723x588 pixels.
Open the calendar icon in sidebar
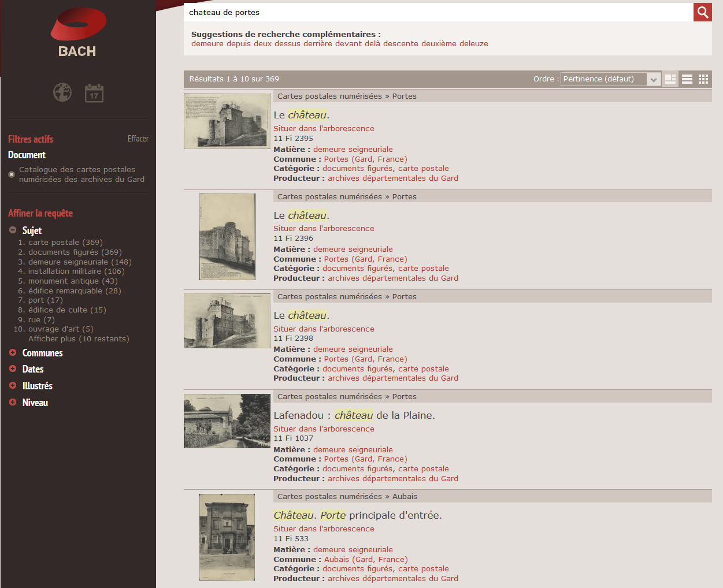(x=94, y=92)
